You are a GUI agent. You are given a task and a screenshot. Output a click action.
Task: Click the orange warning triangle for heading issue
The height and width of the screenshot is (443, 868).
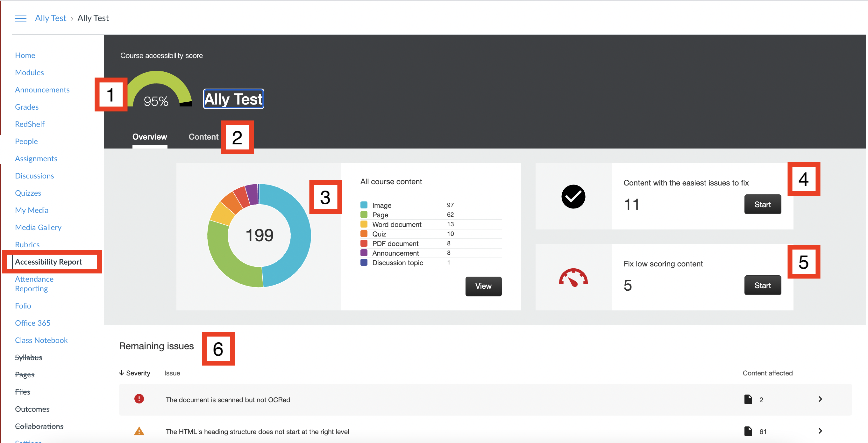[139, 431]
